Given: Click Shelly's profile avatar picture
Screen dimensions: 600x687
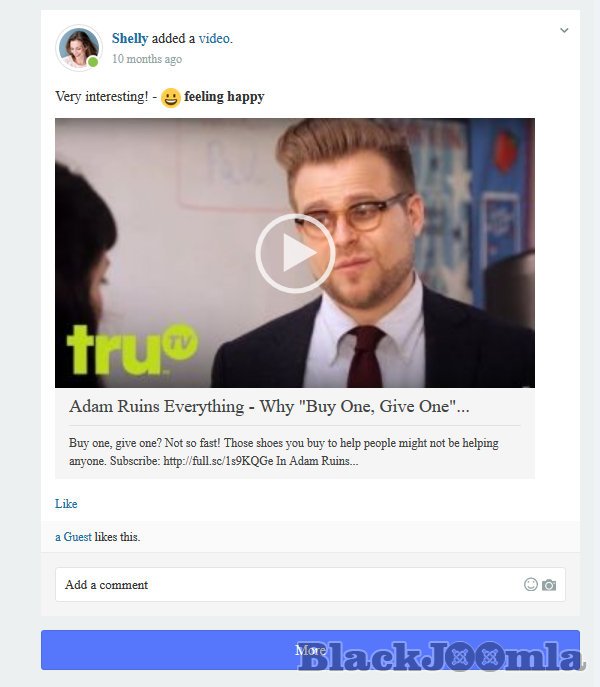Looking at the screenshot, I should (x=79, y=48).
